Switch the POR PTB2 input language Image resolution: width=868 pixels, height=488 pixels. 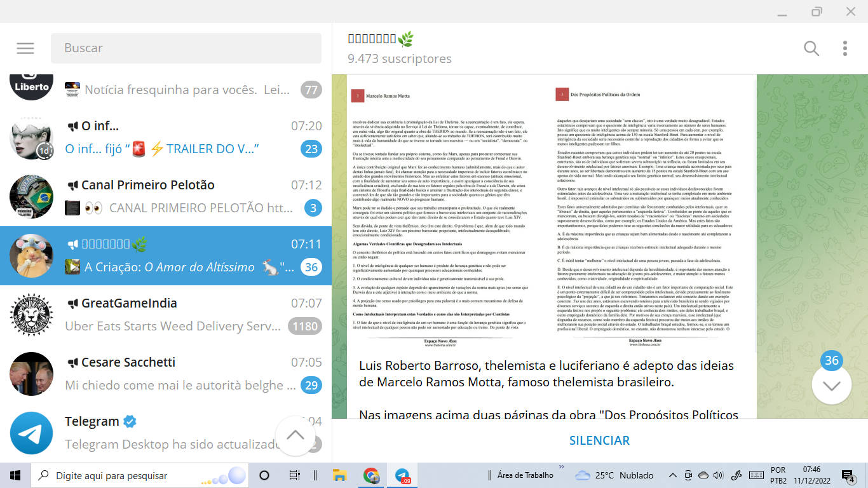click(x=778, y=475)
